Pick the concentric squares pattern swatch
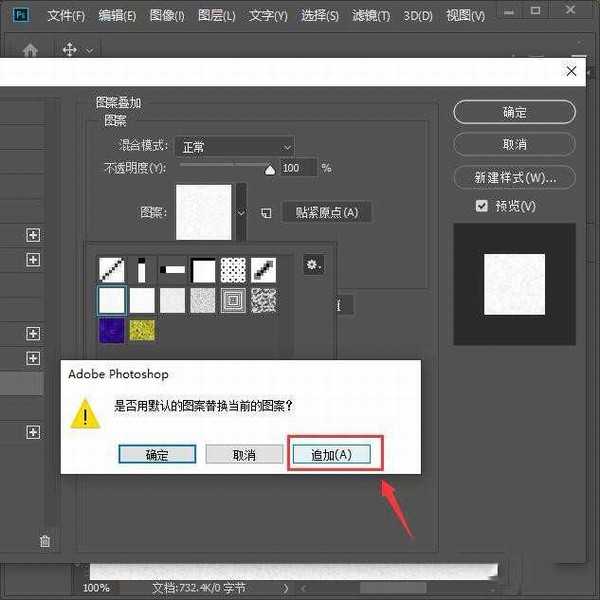This screenshot has height=600, width=600. coord(233,300)
